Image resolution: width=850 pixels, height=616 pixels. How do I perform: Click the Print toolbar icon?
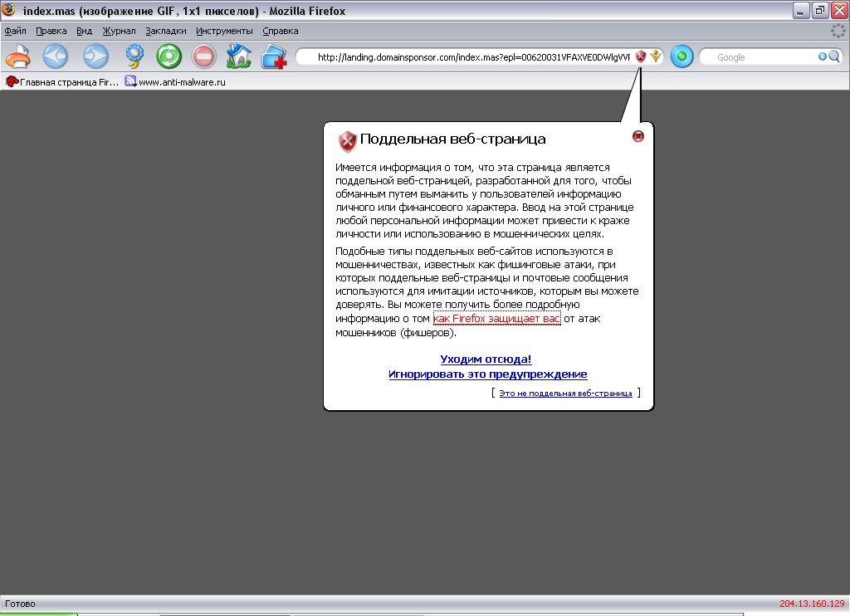[x=18, y=56]
